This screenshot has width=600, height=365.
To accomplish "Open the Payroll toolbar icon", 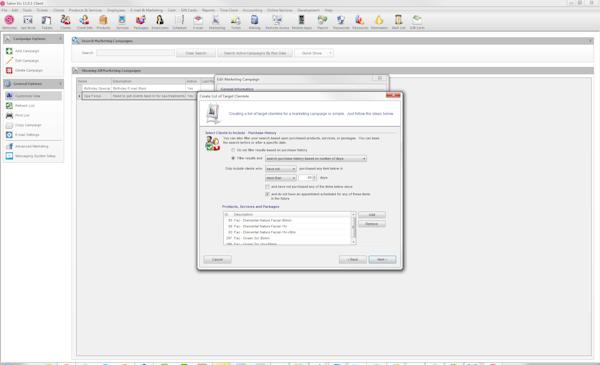I will coord(323,22).
